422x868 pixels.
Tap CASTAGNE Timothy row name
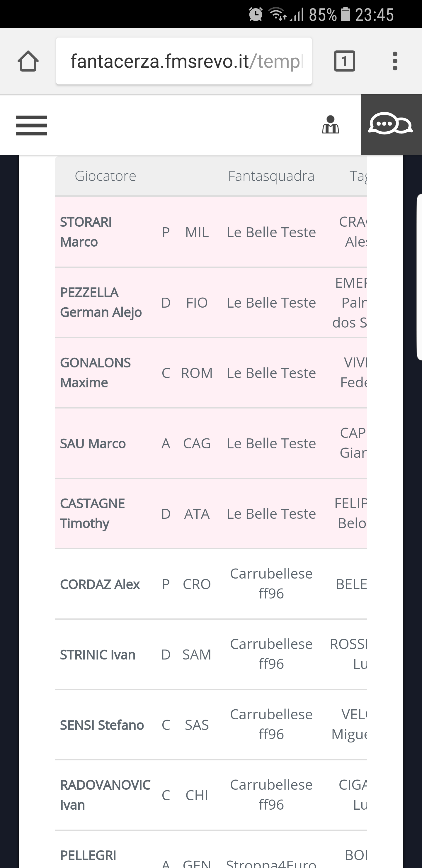(x=92, y=513)
